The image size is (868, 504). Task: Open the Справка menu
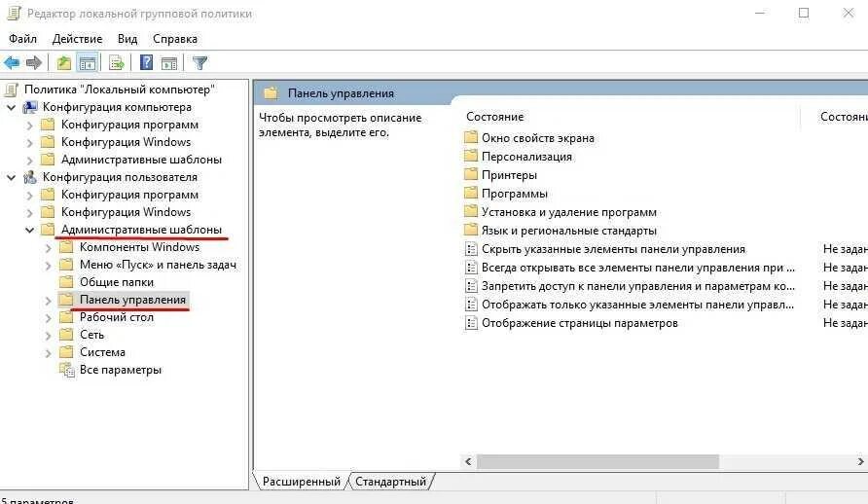[175, 39]
